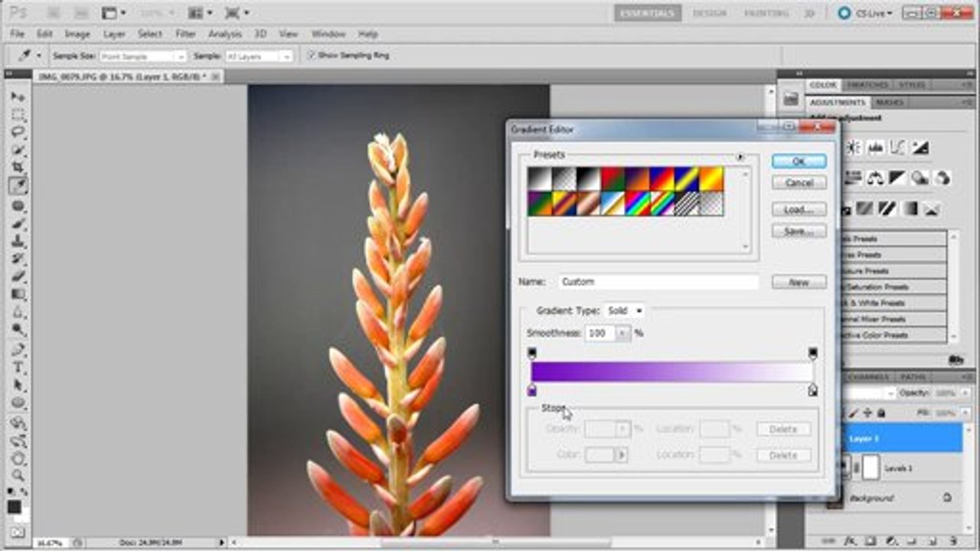Select the Rectangular Marquee tool
Image resolution: width=980 pixels, height=551 pixels.
tap(18, 115)
